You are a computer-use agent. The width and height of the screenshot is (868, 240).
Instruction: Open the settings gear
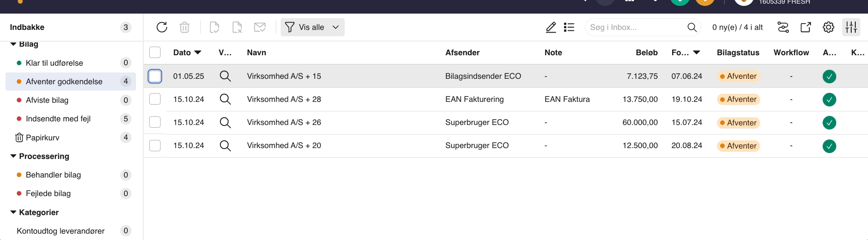829,27
